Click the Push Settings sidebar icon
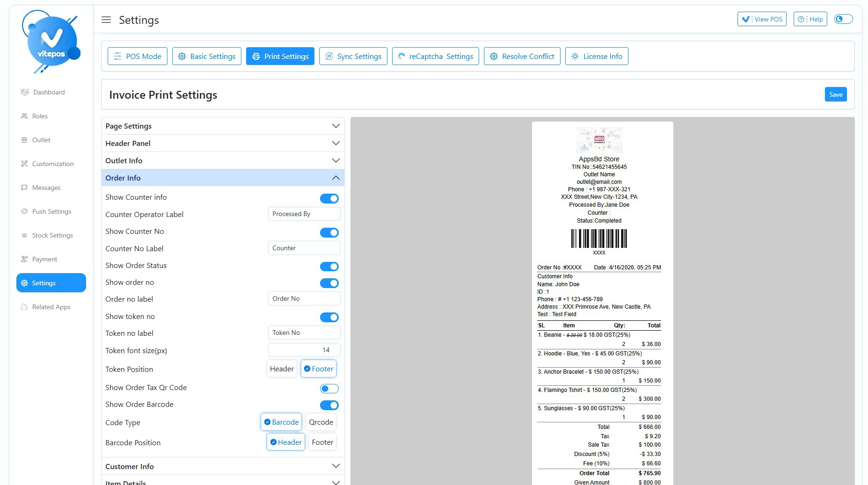The width and height of the screenshot is (868, 485). pyautogui.click(x=24, y=211)
